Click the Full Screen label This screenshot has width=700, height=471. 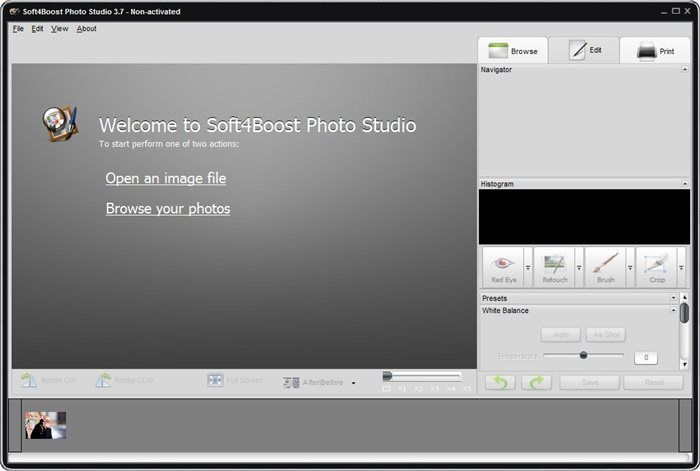click(244, 380)
